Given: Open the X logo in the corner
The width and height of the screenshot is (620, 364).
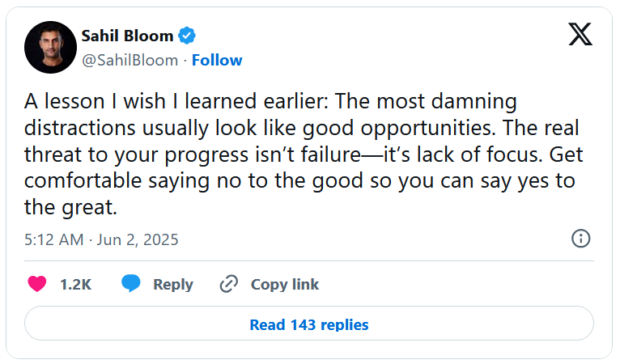Looking at the screenshot, I should click(x=580, y=34).
